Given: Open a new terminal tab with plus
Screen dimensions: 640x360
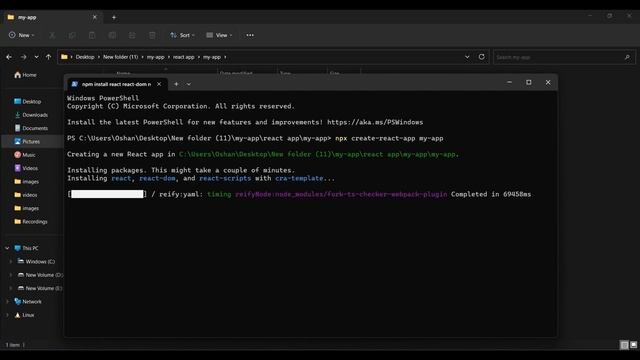Looking at the screenshot, I should click(x=176, y=84).
